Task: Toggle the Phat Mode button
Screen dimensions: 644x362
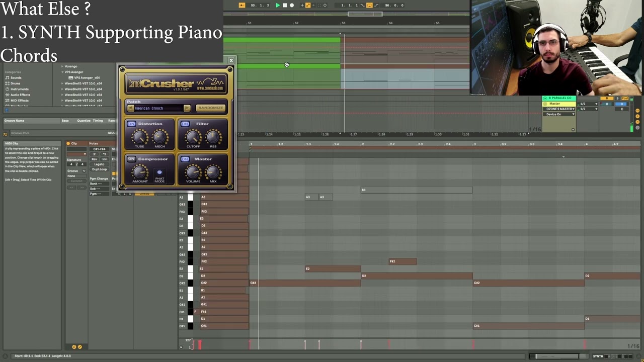Action: 159,172
